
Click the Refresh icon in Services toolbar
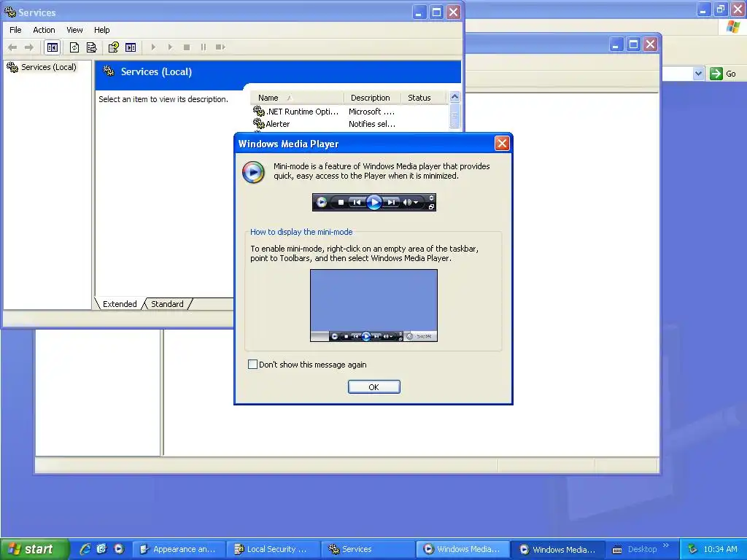coord(74,47)
